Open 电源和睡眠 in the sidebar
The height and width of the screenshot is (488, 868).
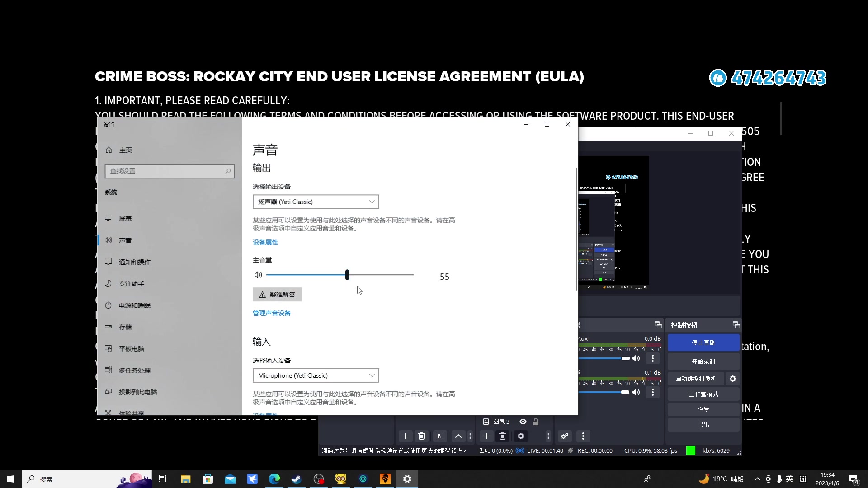click(170, 305)
